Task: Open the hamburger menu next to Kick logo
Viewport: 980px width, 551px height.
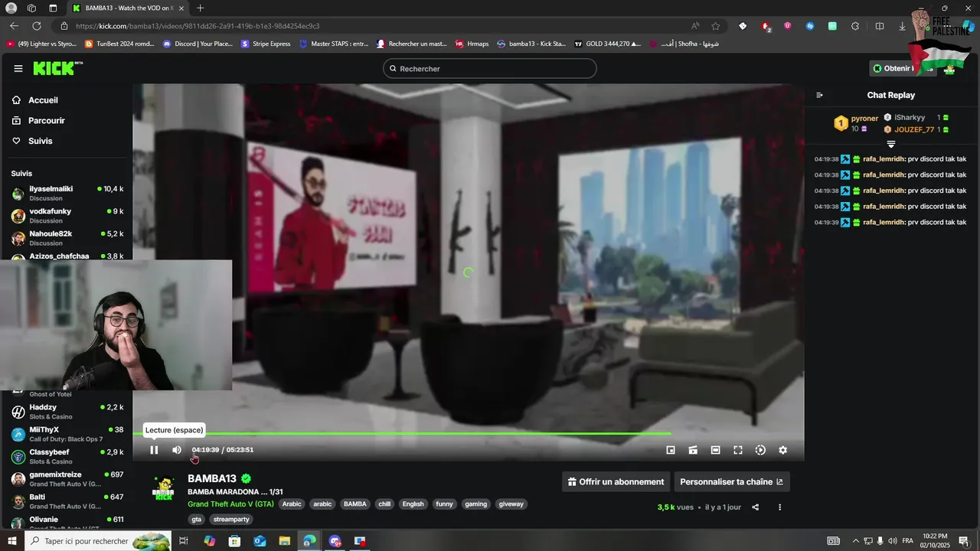Action: 18,68
